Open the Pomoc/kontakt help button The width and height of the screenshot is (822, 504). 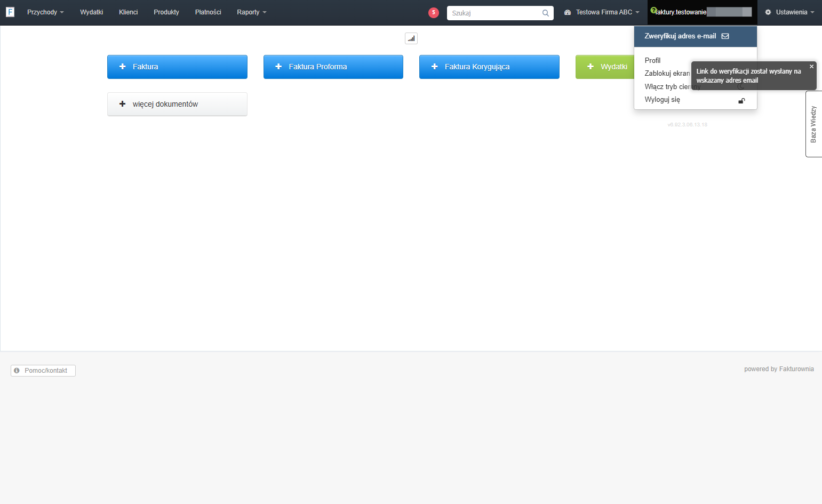43,371
